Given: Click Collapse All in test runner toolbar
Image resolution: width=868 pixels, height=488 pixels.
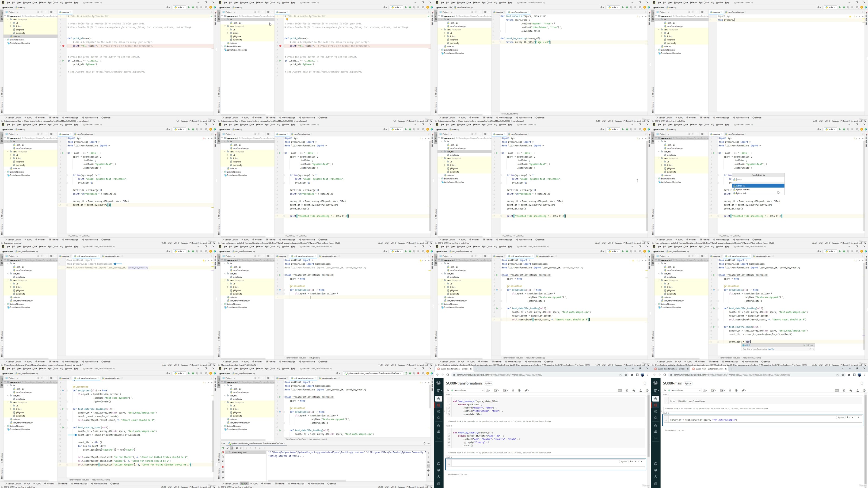Looking at the screenshot, I should tap(251, 448).
